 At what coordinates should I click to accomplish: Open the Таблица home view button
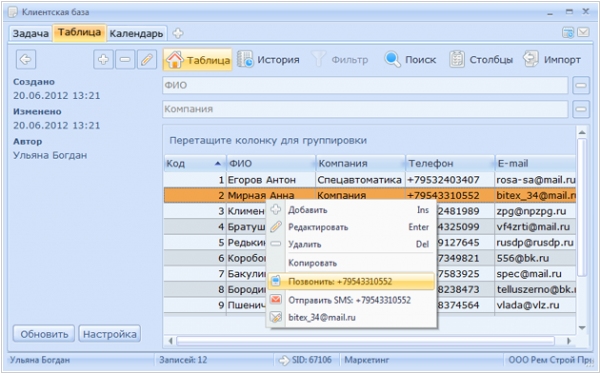pos(197,59)
